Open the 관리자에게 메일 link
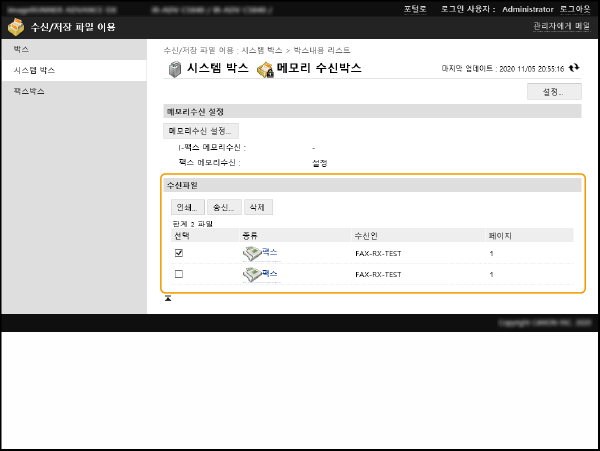The width and height of the screenshot is (600, 451). [x=560, y=27]
